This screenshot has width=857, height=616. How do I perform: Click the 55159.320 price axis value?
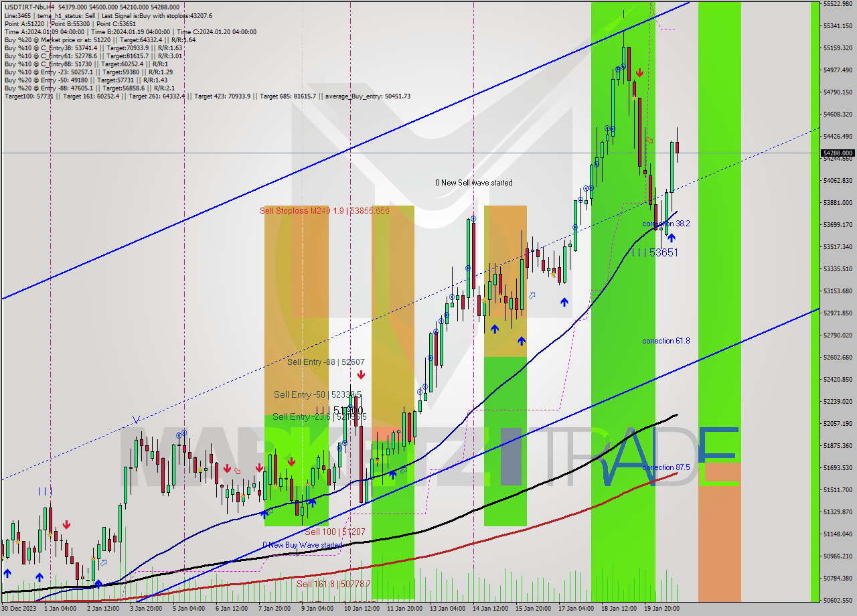(838, 48)
